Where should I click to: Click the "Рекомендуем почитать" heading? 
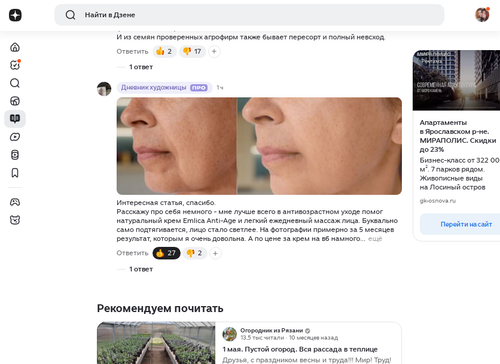click(160, 308)
